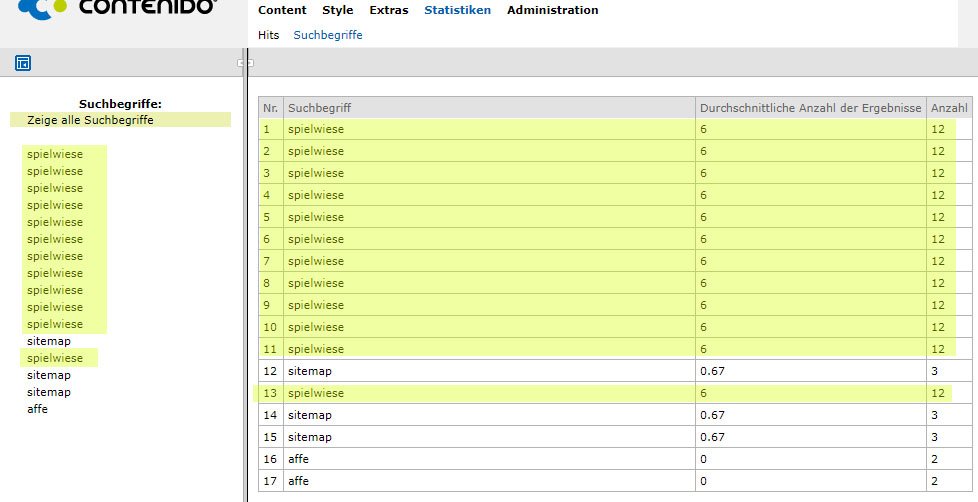Click 'Durchschnittliche Anzahl der Ergebnisse' column header

pos(810,107)
